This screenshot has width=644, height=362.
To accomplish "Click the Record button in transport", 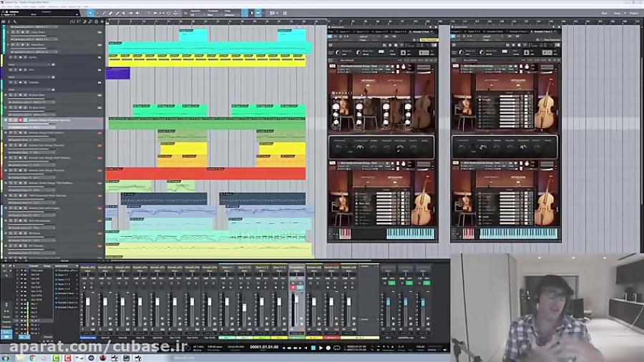I will 328,348.
